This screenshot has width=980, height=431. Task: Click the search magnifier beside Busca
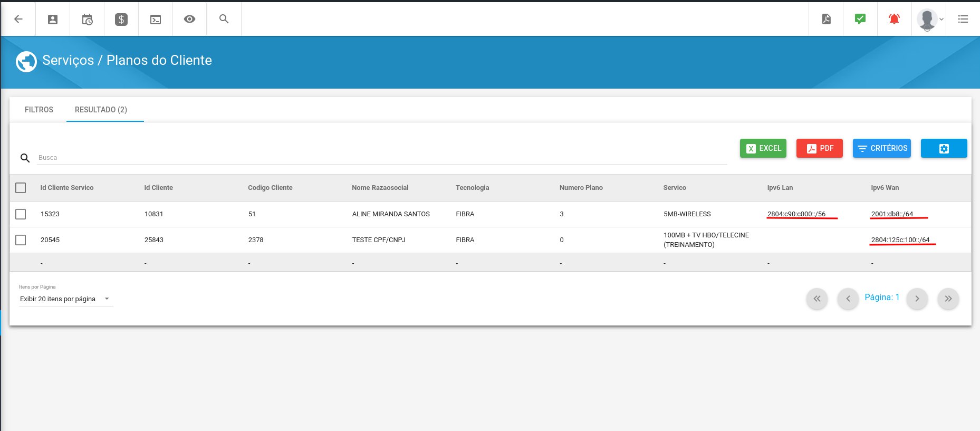tap(25, 158)
